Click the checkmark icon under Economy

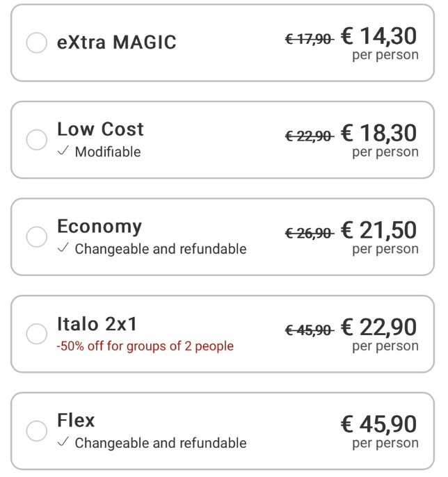[63, 248]
